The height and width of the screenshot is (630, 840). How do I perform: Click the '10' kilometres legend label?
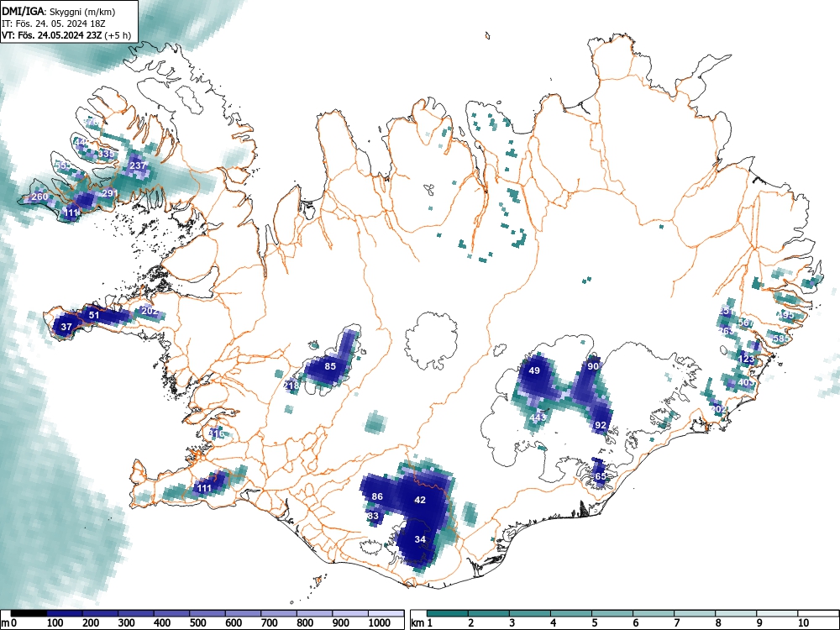click(x=803, y=623)
